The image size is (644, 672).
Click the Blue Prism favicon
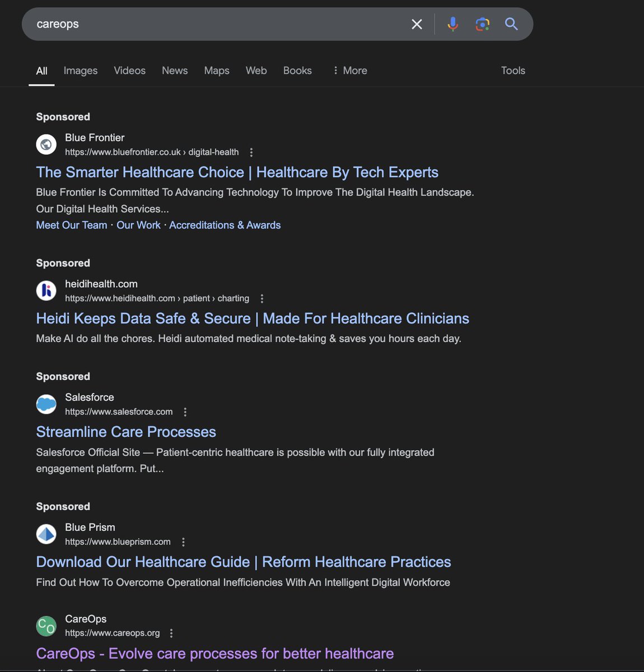point(46,534)
